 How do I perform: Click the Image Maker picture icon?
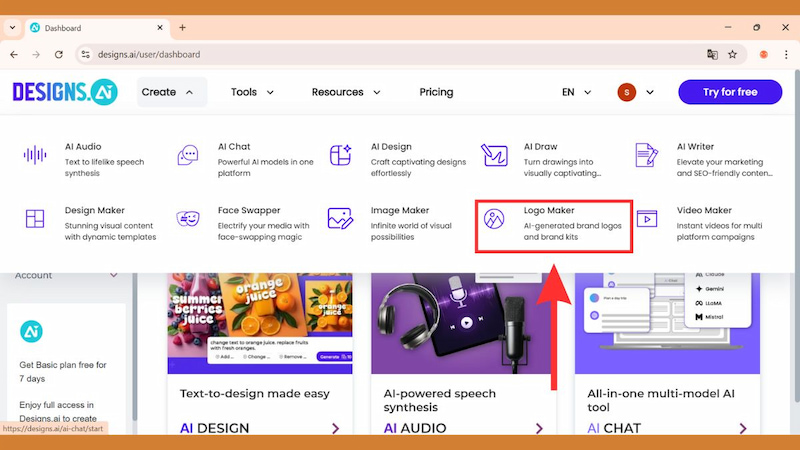click(x=340, y=219)
